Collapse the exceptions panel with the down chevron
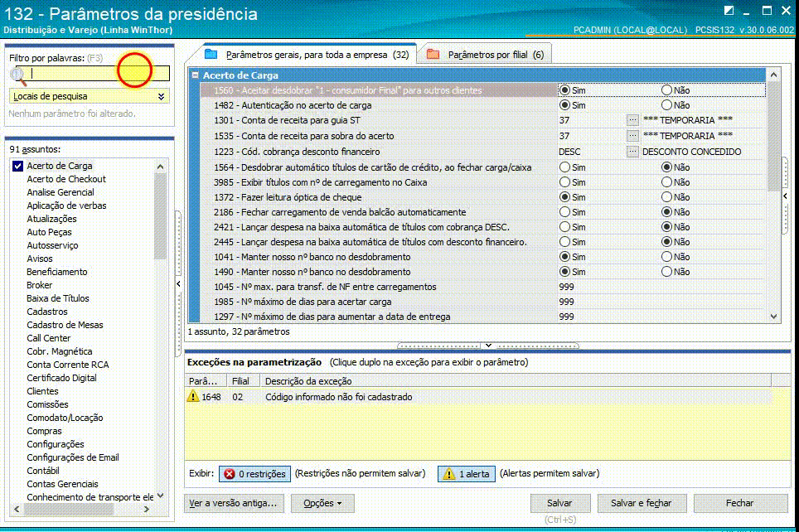Image resolution: width=799 pixels, height=532 pixels. pyautogui.click(x=488, y=346)
